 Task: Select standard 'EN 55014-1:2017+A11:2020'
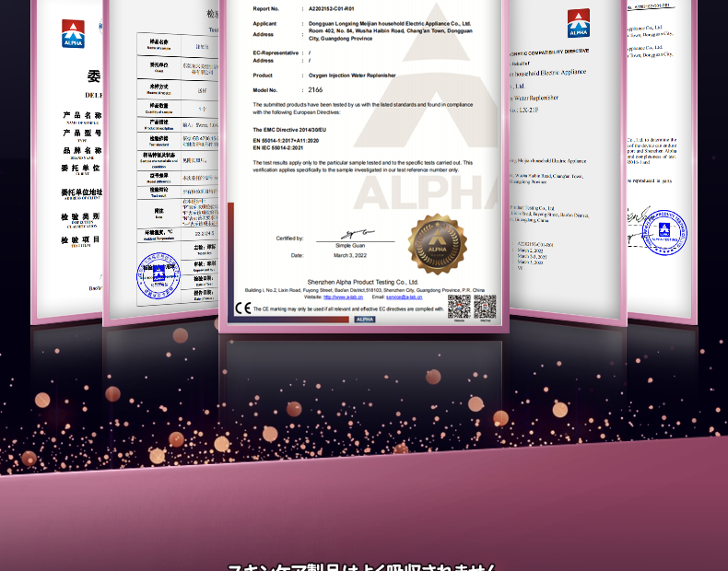pos(286,141)
